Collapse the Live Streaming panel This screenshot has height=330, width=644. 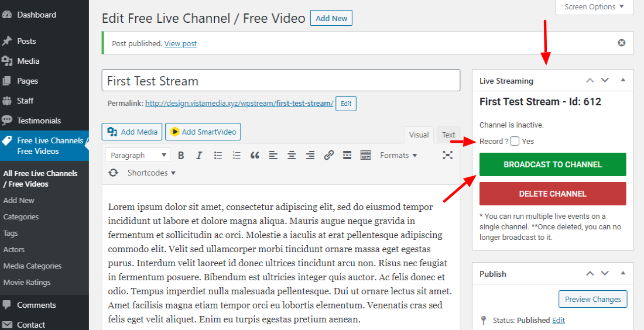tap(623, 81)
